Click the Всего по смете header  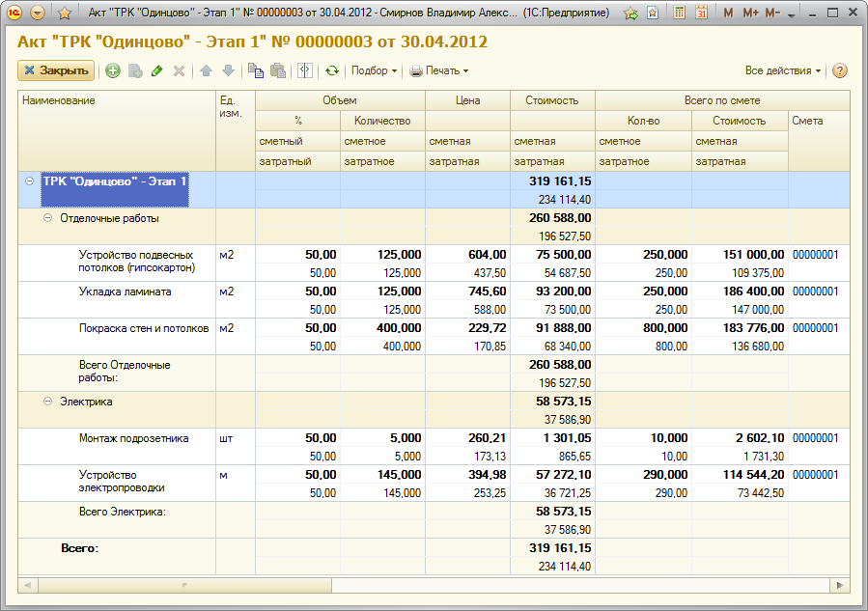[722, 100]
